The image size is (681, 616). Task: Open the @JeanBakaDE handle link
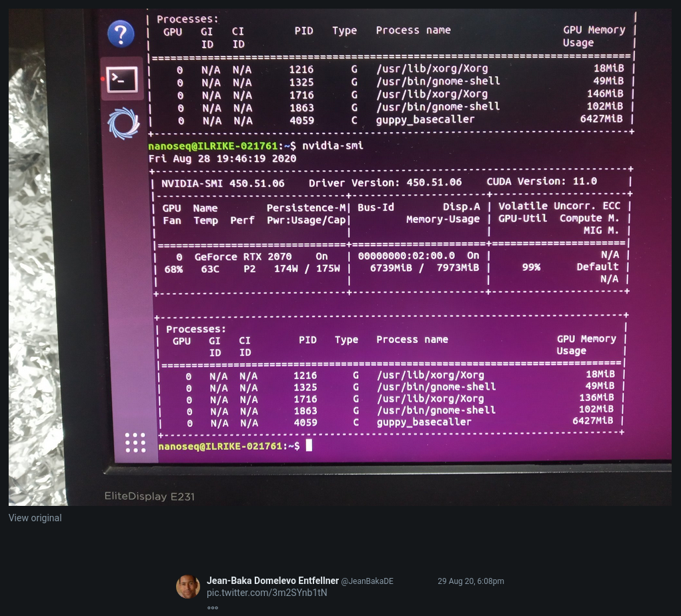pos(367,581)
